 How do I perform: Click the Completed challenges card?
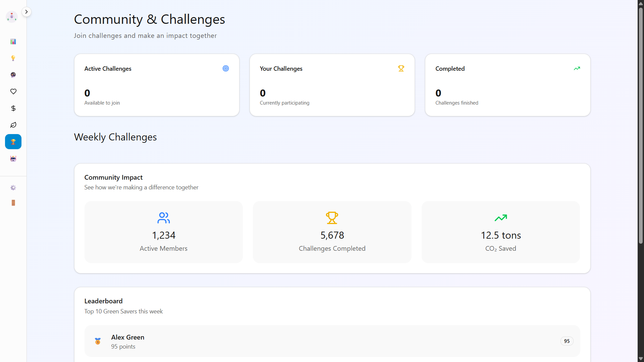[507, 85]
